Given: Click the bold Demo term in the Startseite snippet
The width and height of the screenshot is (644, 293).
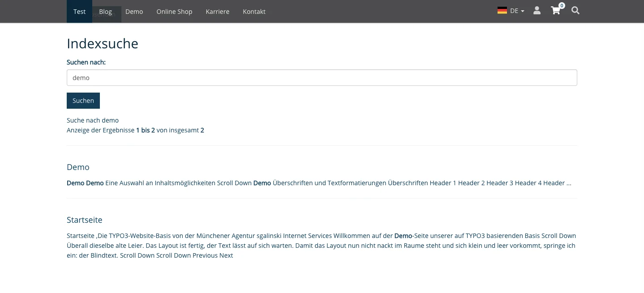Looking at the screenshot, I should (403, 236).
